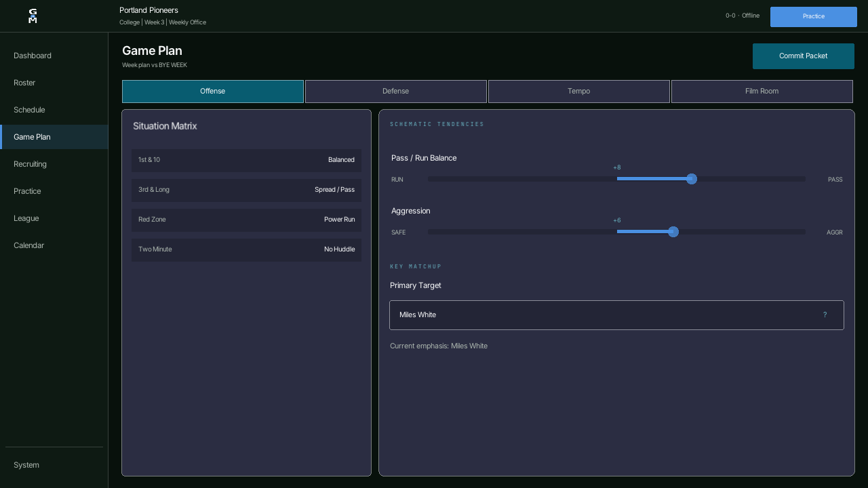Click the RUN end label
Viewport: 868px width, 488px height.
397,180
